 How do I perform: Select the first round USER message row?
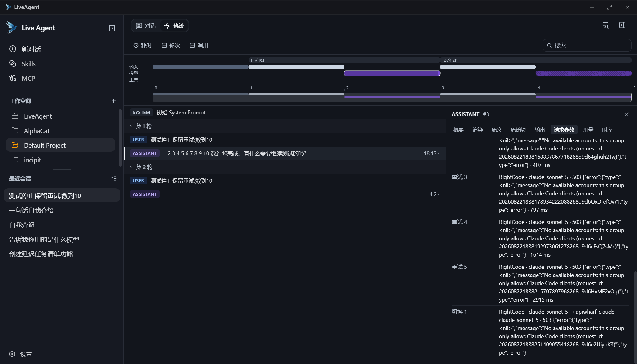pos(285,140)
